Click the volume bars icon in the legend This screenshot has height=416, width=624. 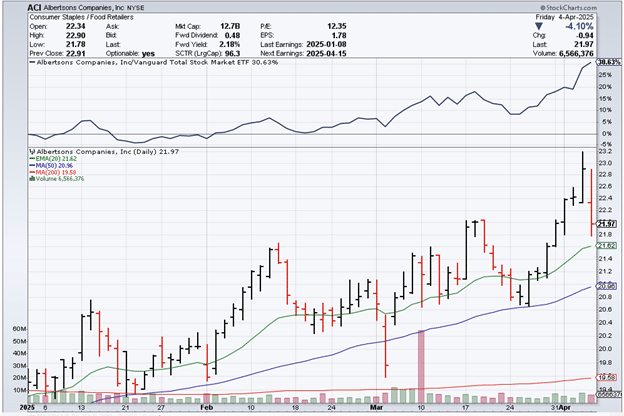coord(32,179)
